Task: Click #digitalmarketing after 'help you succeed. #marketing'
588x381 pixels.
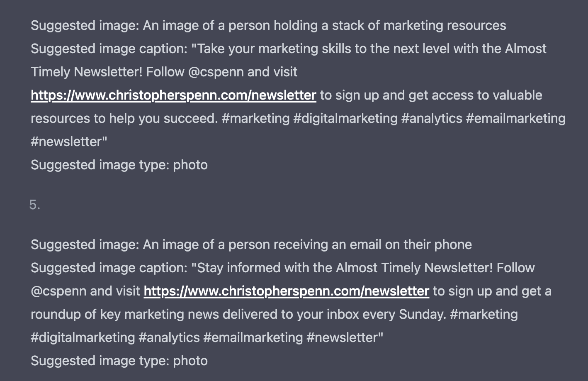Action: pos(345,119)
